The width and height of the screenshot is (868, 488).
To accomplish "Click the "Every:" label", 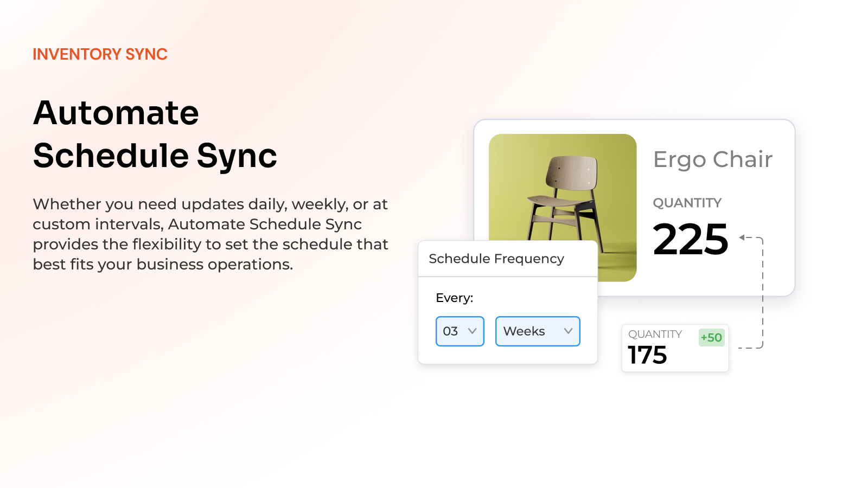I will coord(455,298).
